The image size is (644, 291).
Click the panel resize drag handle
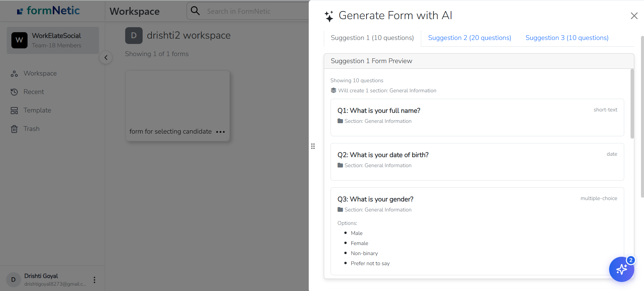[x=313, y=146]
